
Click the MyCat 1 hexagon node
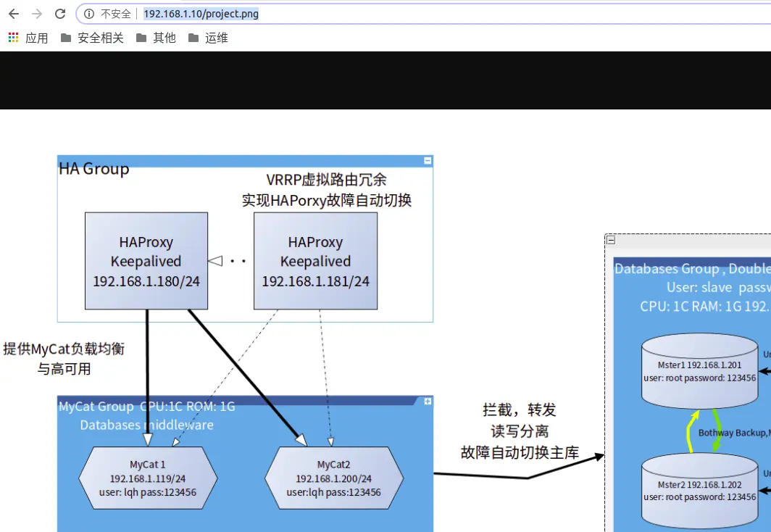pos(148,478)
